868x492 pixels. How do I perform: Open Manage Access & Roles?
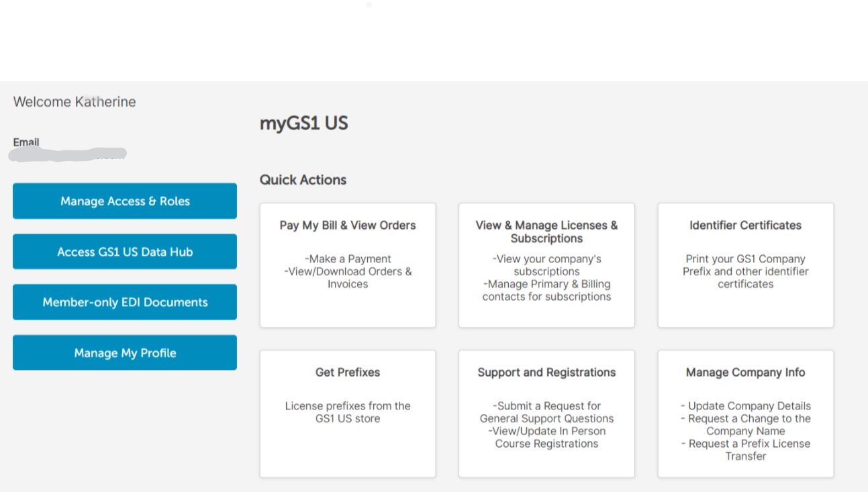tap(125, 201)
